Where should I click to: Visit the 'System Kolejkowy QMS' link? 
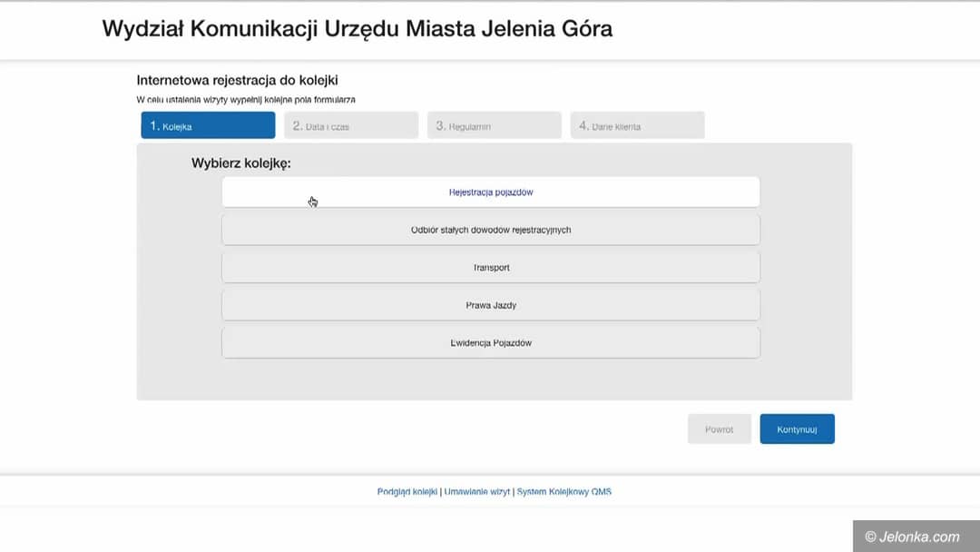click(563, 491)
